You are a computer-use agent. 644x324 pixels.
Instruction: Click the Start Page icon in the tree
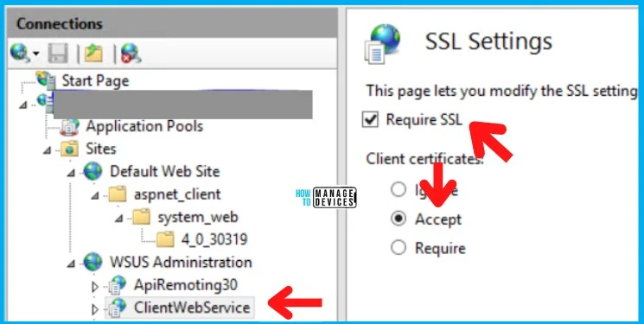tap(46, 80)
